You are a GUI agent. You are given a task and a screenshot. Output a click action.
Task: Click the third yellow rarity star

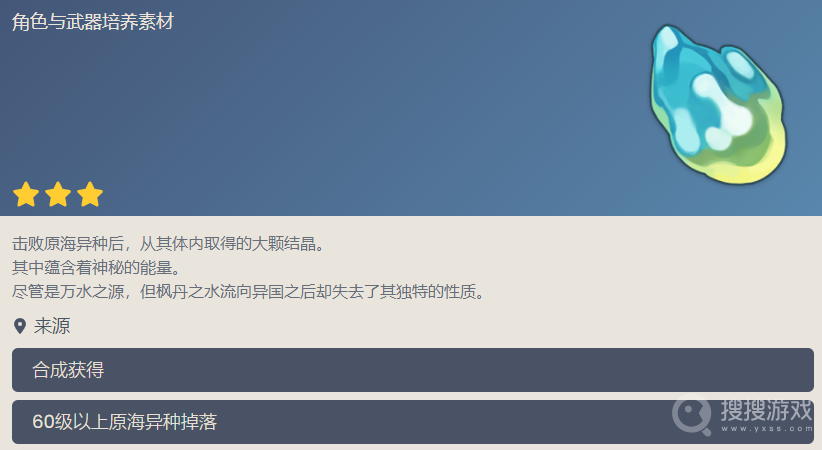(x=90, y=194)
